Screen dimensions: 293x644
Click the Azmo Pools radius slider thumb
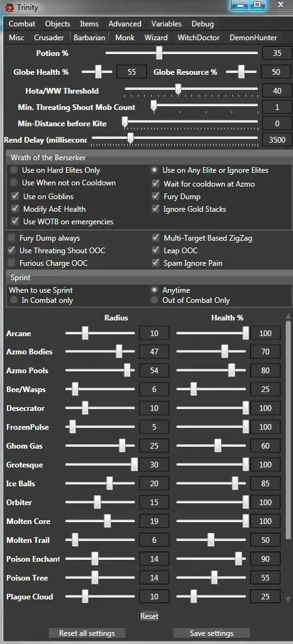(127, 371)
